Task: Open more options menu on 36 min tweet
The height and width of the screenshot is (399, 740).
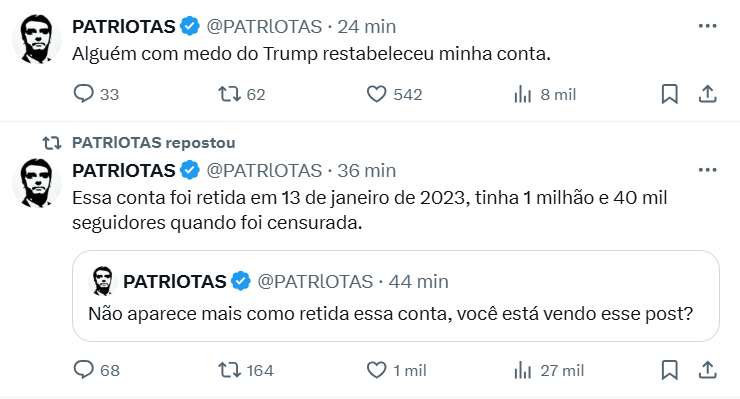Action: 707,170
